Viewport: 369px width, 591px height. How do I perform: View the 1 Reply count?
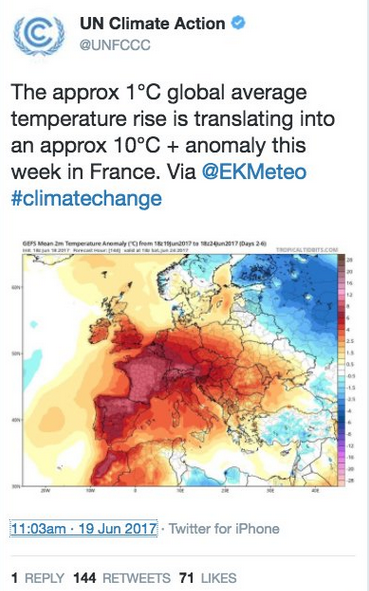coord(38,578)
